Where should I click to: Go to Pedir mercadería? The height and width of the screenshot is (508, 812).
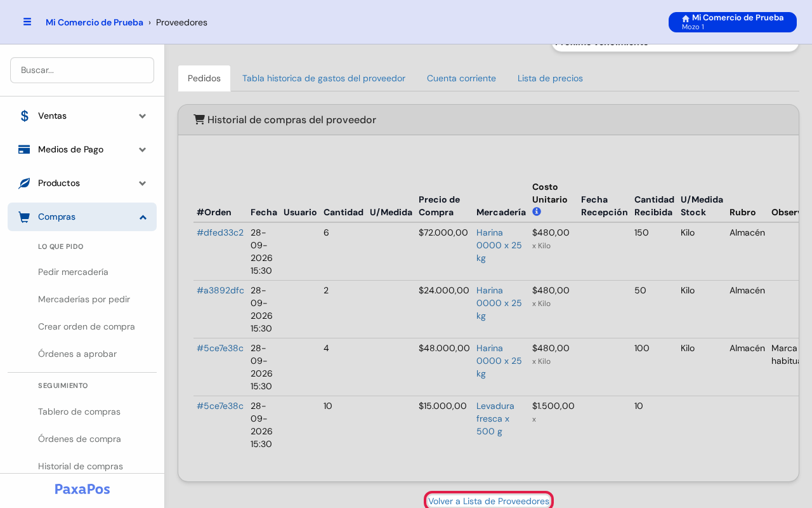tap(73, 272)
